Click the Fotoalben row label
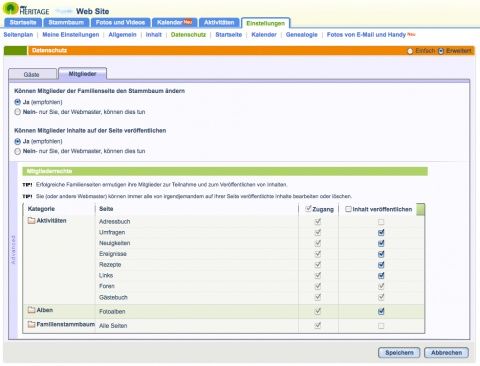The height and width of the screenshot is (366, 480). tap(112, 311)
